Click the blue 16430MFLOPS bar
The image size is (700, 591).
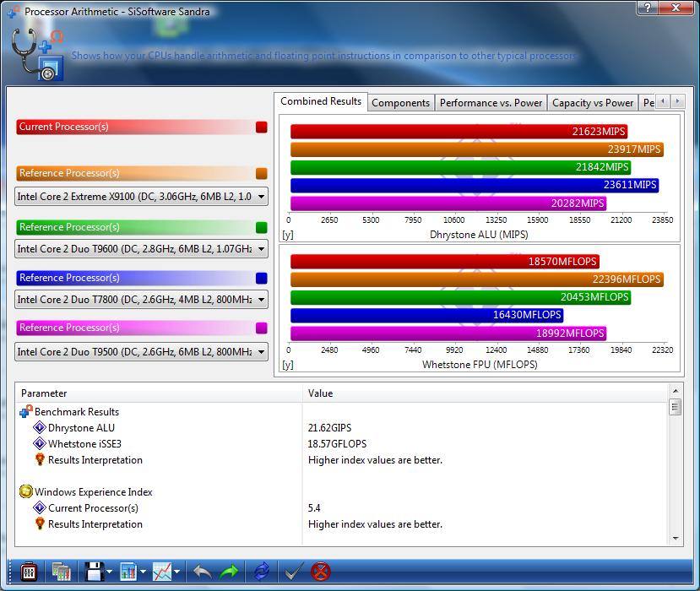tap(426, 315)
